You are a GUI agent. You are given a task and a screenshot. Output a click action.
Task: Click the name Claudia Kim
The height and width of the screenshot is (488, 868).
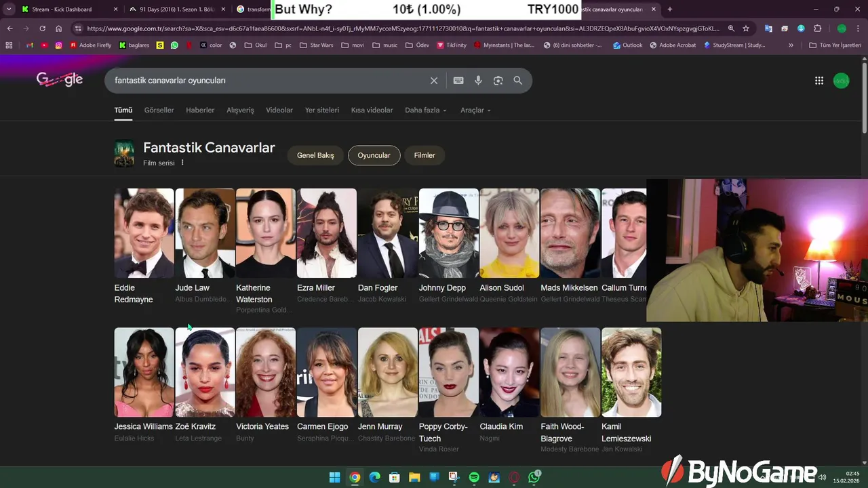[501, 426]
